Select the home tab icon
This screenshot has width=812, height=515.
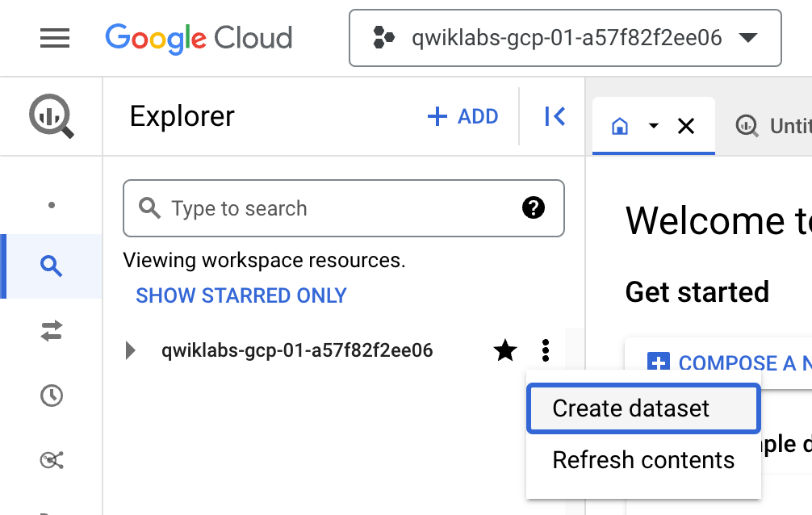point(619,126)
